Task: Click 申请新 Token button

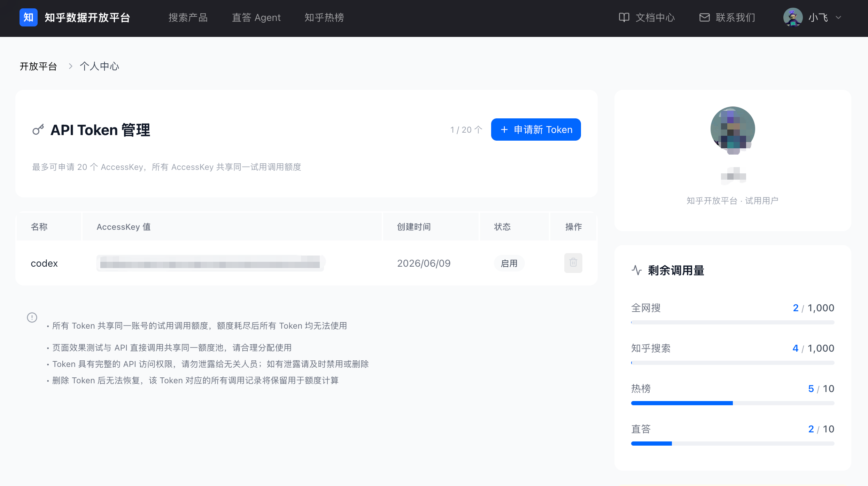Action: click(x=536, y=130)
